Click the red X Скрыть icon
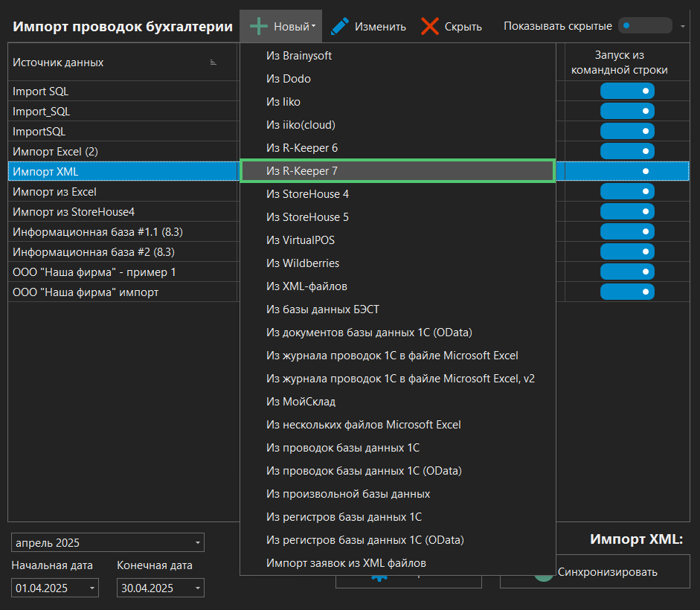Image resolution: width=700 pixels, height=610 pixels. (430, 27)
